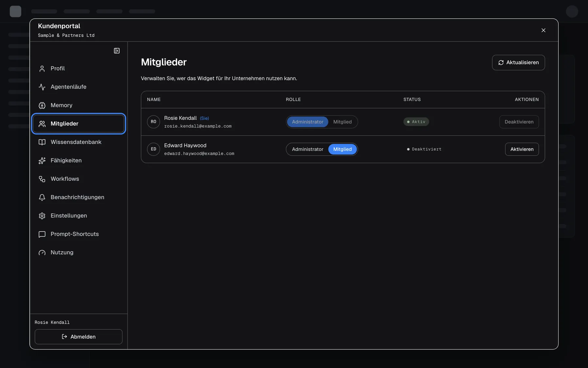Refresh with the Aktualisieren button
The image size is (588, 368).
point(518,62)
